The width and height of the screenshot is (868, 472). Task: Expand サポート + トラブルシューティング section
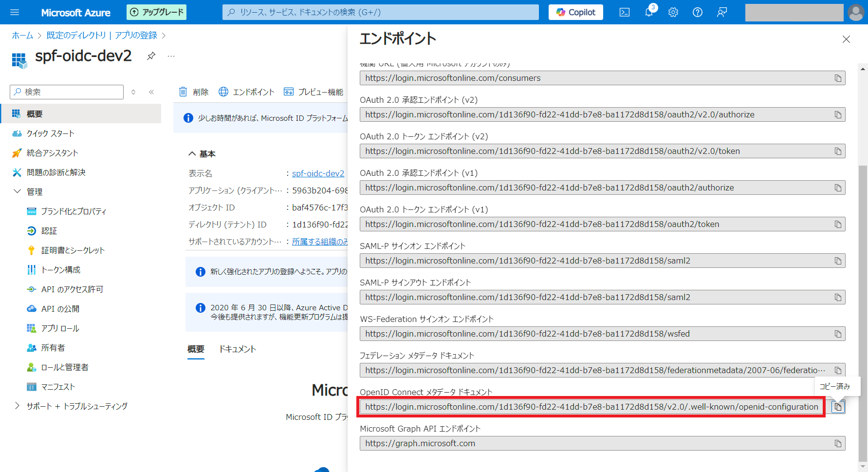click(18, 406)
